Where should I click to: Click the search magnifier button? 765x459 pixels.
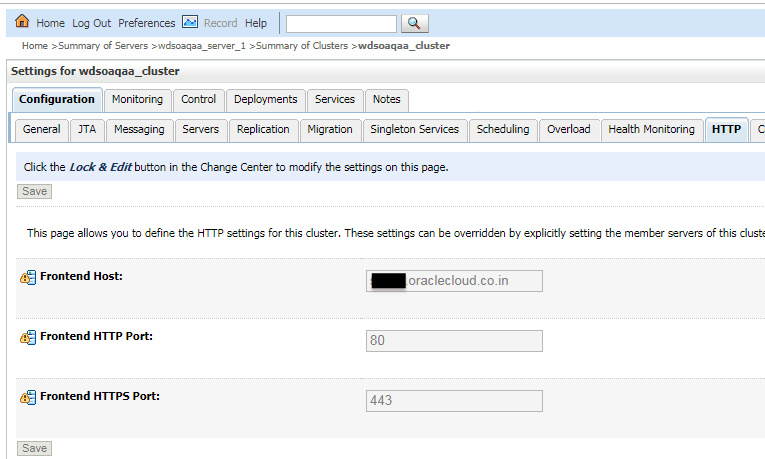(x=415, y=23)
